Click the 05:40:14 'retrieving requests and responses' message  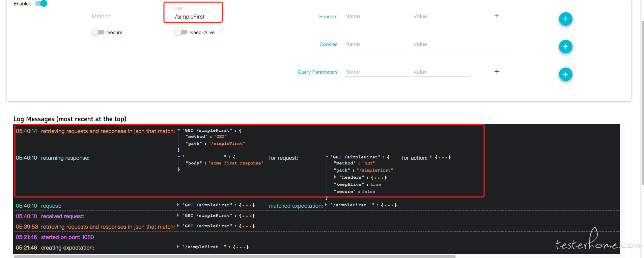click(x=108, y=131)
